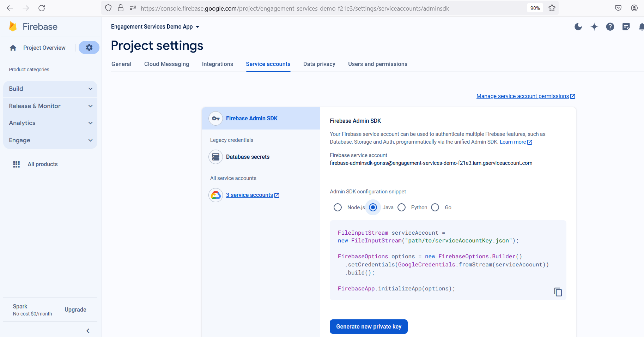Copy the code snippet to clipboard
The height and width of the screenshot is (337, 644).
tap(558, 292)
